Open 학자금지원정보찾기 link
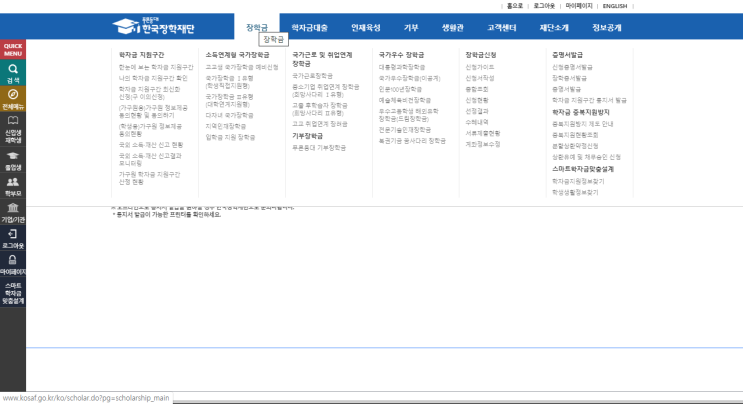Viewport: 743px width, 404px height. [x=578, y=181]
